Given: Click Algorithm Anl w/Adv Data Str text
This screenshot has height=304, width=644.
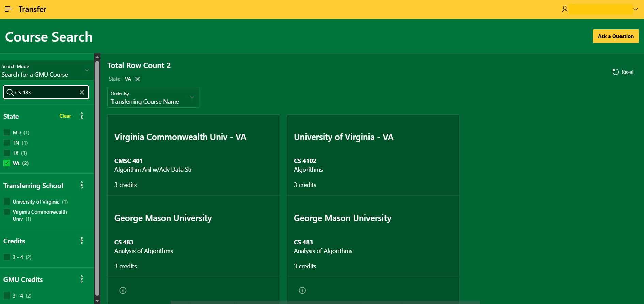Looking at the screenshot, I should click(x=153, y=170).
